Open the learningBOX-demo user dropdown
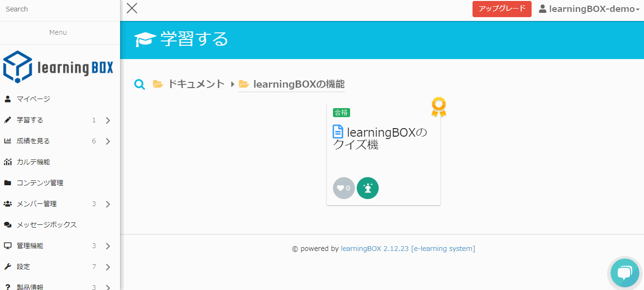644x290 pixels. [x=589, y=9]
